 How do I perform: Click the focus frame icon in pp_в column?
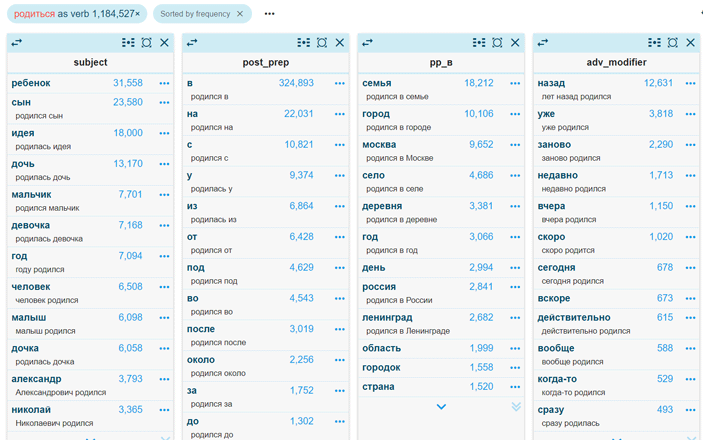click(x=497, y=43)
